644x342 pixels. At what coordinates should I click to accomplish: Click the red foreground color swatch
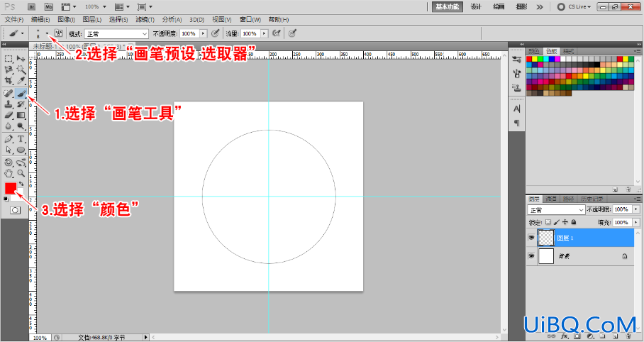[x=11, y=188]
